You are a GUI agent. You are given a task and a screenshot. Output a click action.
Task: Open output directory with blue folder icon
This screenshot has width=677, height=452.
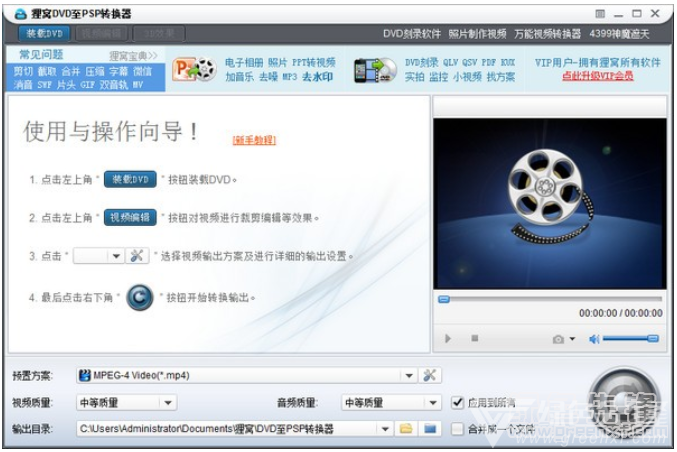[x=430, y=429]
